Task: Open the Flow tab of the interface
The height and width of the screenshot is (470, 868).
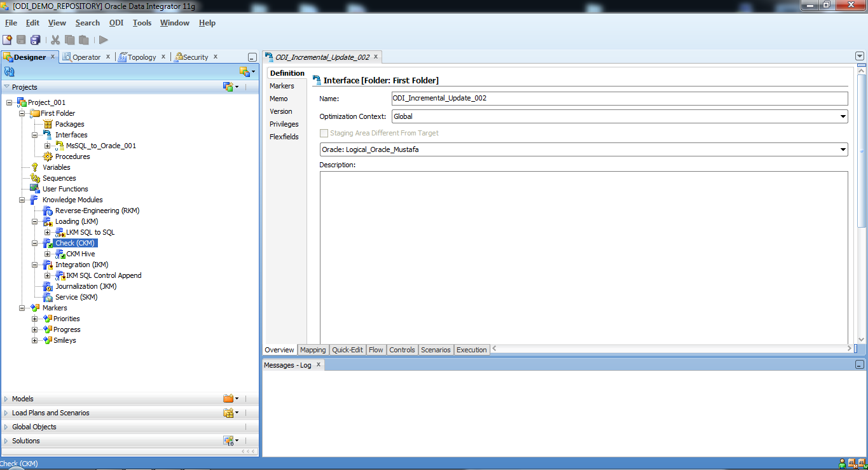Action: pos(376,349)
